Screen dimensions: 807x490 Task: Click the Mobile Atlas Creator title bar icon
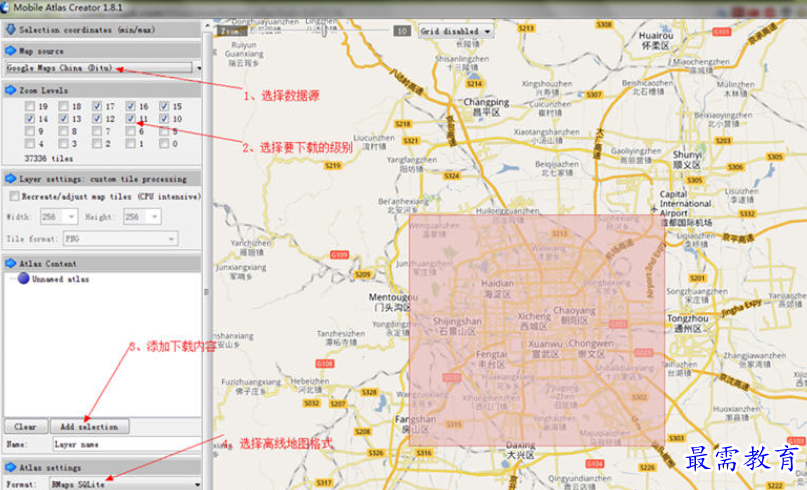[7, 7]
